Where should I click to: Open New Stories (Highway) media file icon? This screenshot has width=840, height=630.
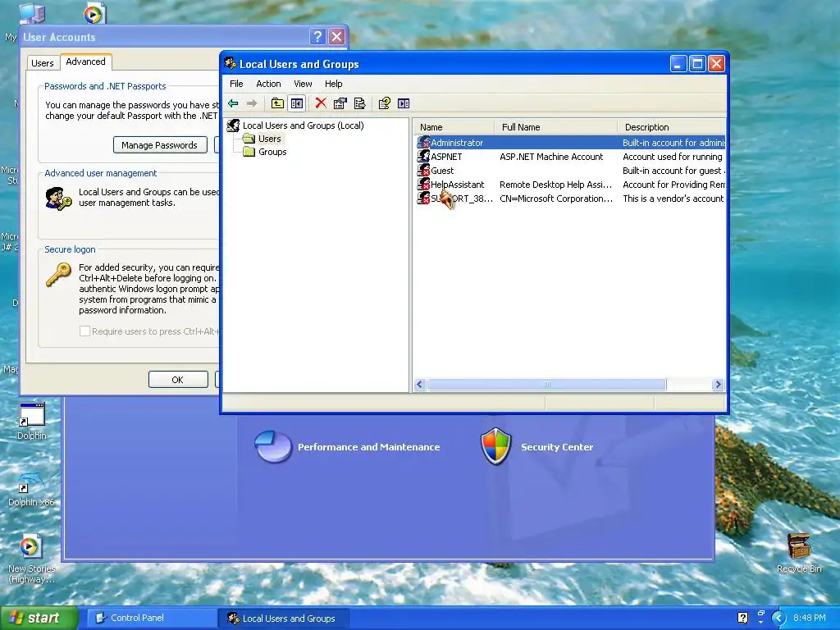pyautogui.click(x=30, y=547)
